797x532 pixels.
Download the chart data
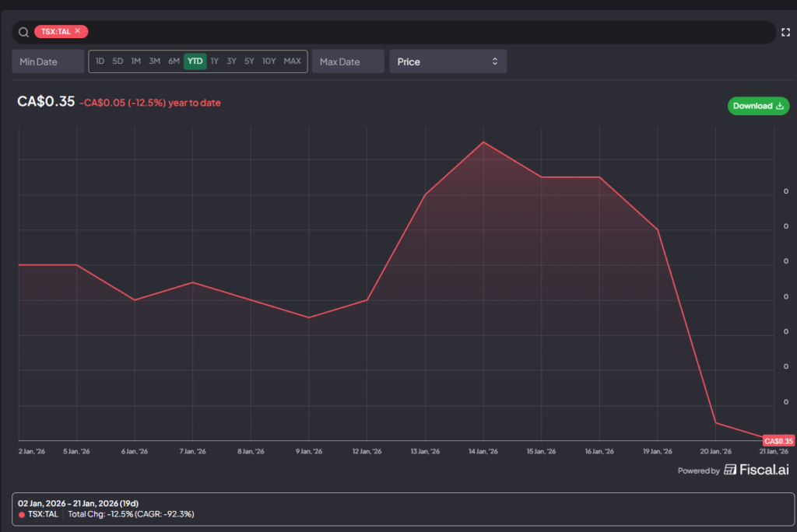tap(758, 106)
